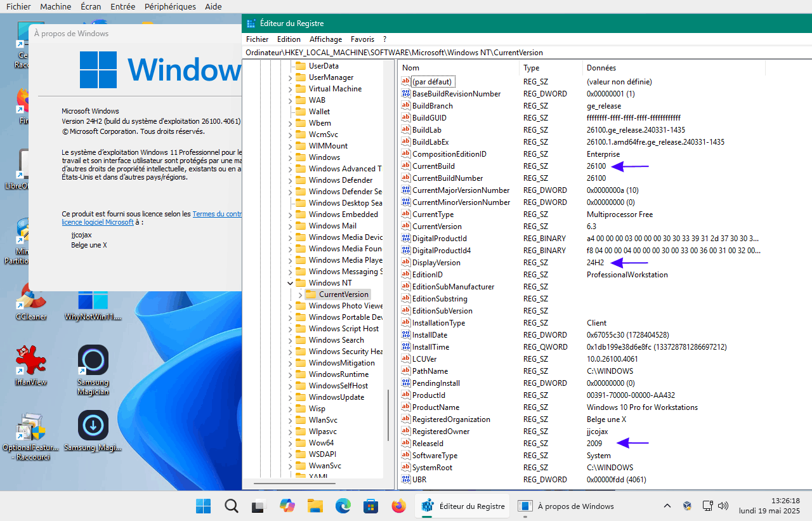Click the clock and date in taskbar
This screenshot has width=812, height=521.
770,506
